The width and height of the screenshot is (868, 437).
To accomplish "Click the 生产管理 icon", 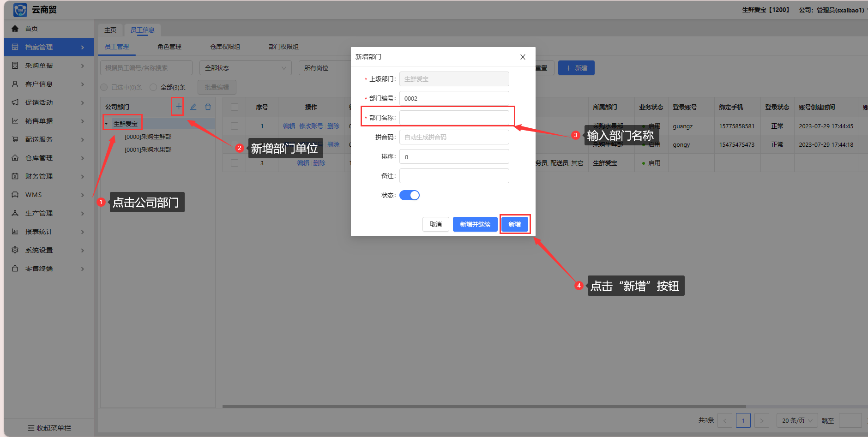I will (15, 213).
